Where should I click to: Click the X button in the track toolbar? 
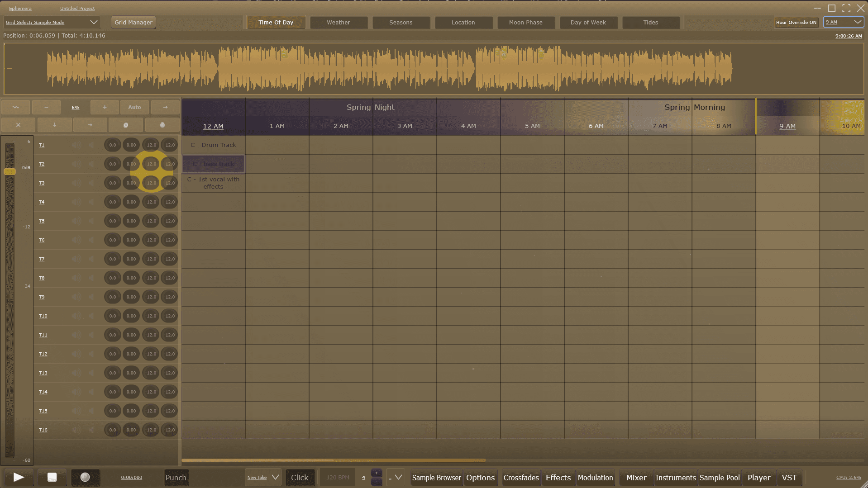click(18, 125)
